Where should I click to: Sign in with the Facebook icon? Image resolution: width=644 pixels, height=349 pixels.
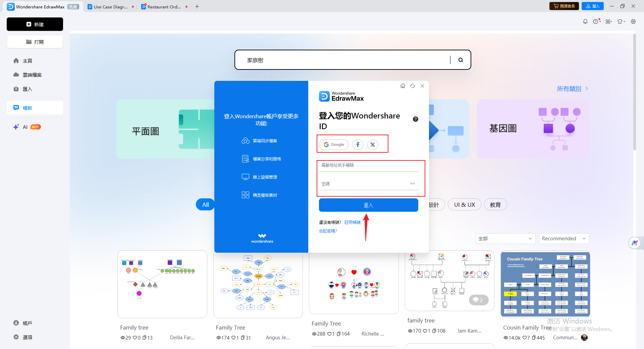pyautogui.click(x=358, y=145)
